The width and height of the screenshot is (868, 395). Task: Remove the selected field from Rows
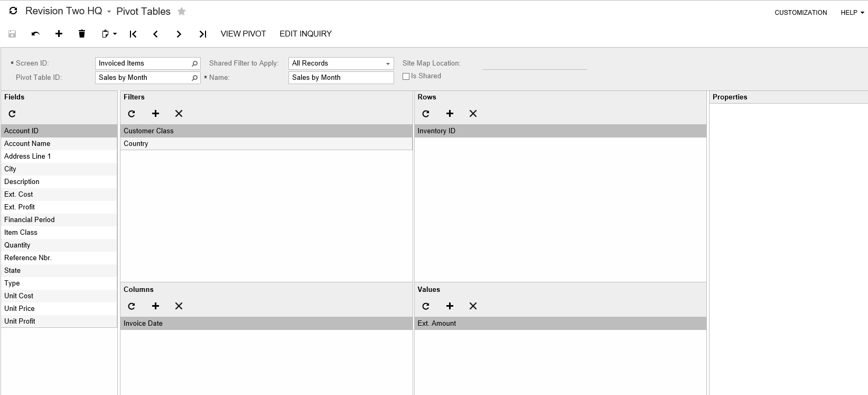(473, 114)
